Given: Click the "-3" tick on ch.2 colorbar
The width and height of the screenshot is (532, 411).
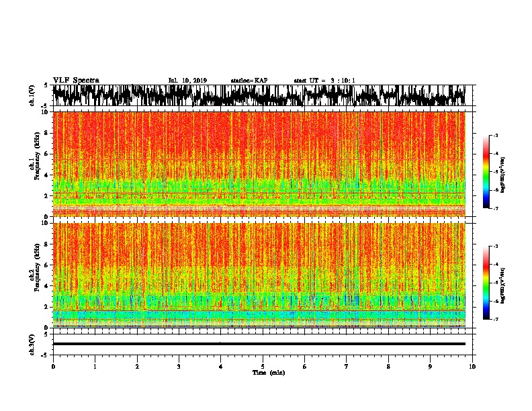Looking at the screenshot, I should pos(496,246).
